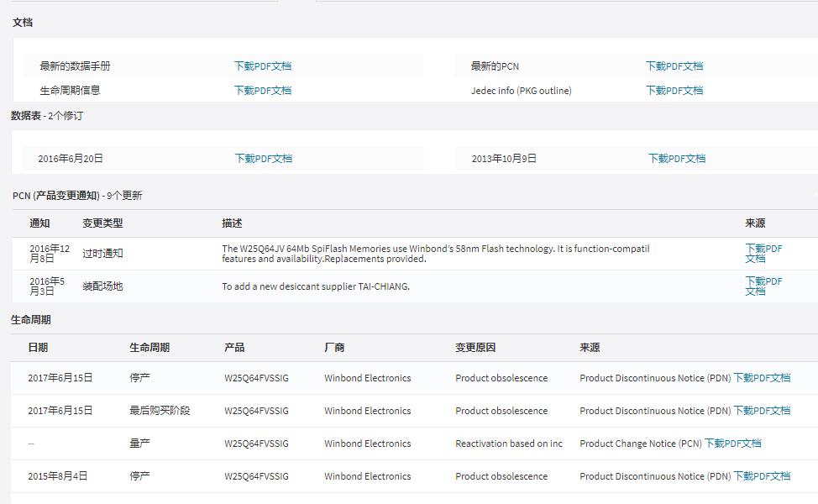
Task: Download PDN PDF for 2015年8月4日 row
Action: click(x=762, y=475)
